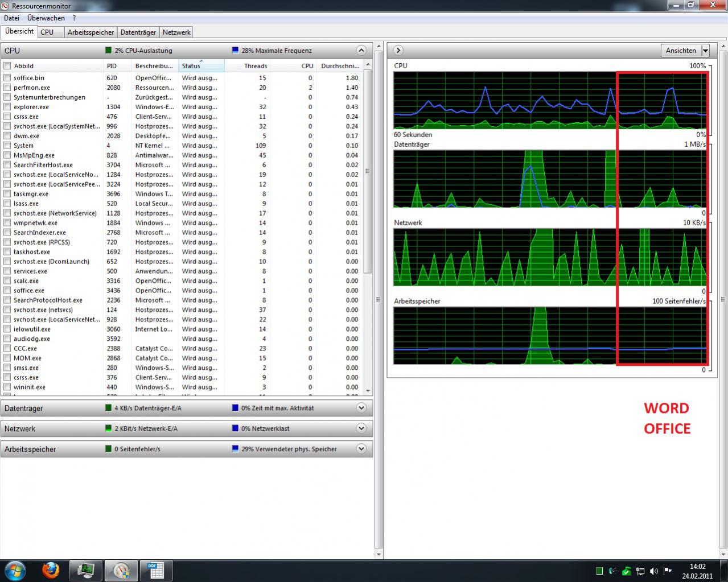Expand the Datenträger section
The height and width of the screenshot is (582, 728).
361,408
